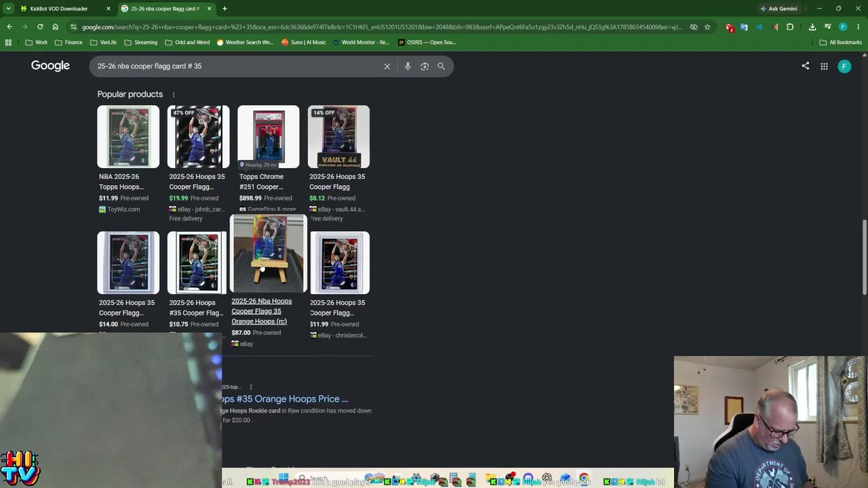Open the Odd and Weird bookmarks folder
868x488 pixels.
coord(188,42)
